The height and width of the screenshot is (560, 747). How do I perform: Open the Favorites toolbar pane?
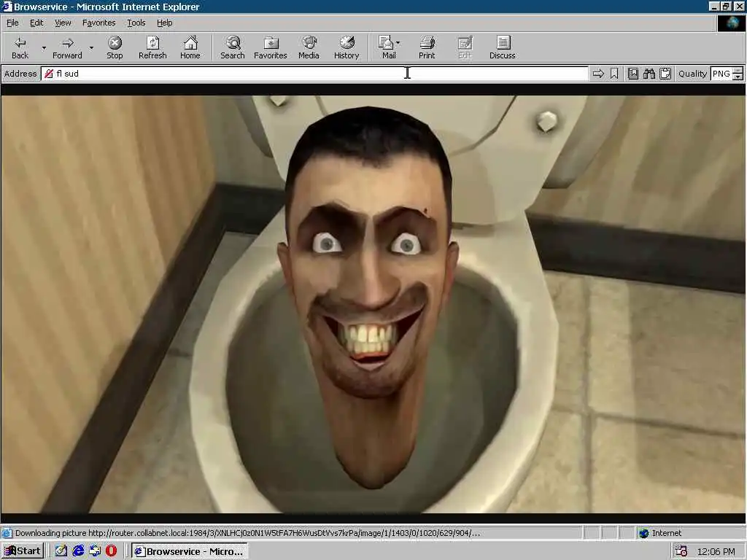[x=271, y=47]
